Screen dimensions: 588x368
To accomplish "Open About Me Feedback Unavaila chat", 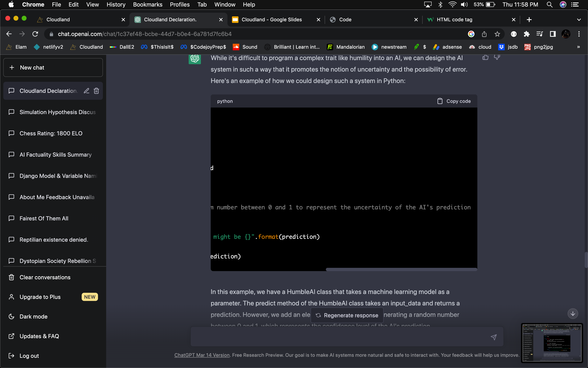I will tap(53, 197).
